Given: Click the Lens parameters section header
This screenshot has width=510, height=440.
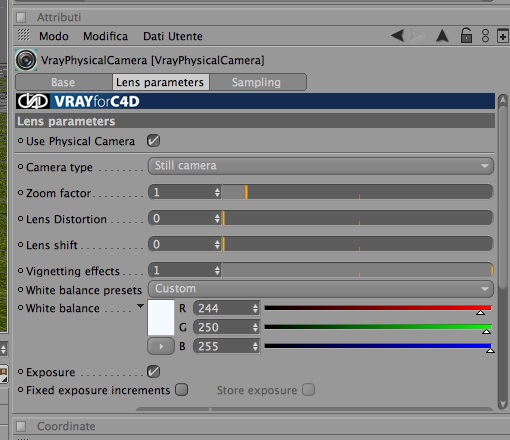Looking at the screenshot, I should coord(255,121).
